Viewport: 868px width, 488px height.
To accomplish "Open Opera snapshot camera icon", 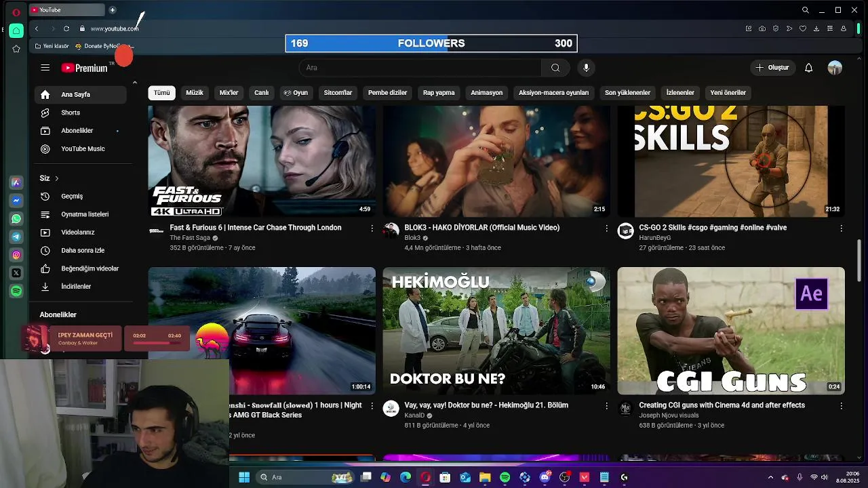I will click(762, 28).
